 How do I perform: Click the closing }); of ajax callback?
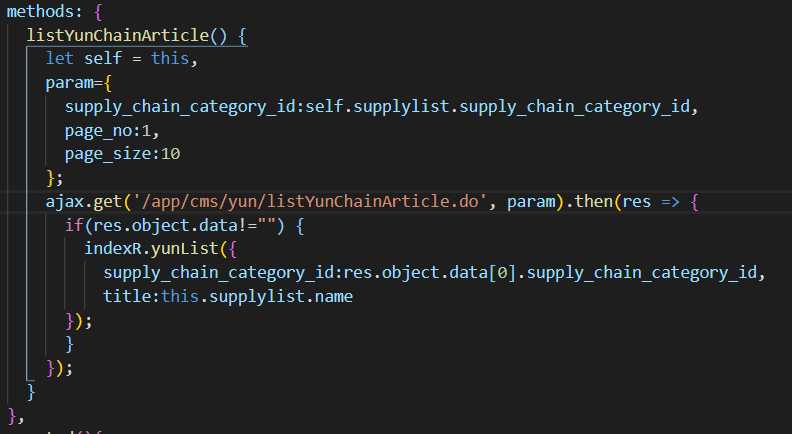[59, 368]
